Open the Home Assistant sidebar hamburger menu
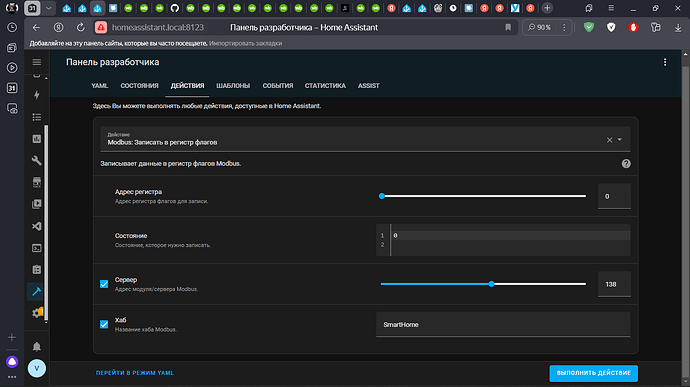 [x=37, y=62]
